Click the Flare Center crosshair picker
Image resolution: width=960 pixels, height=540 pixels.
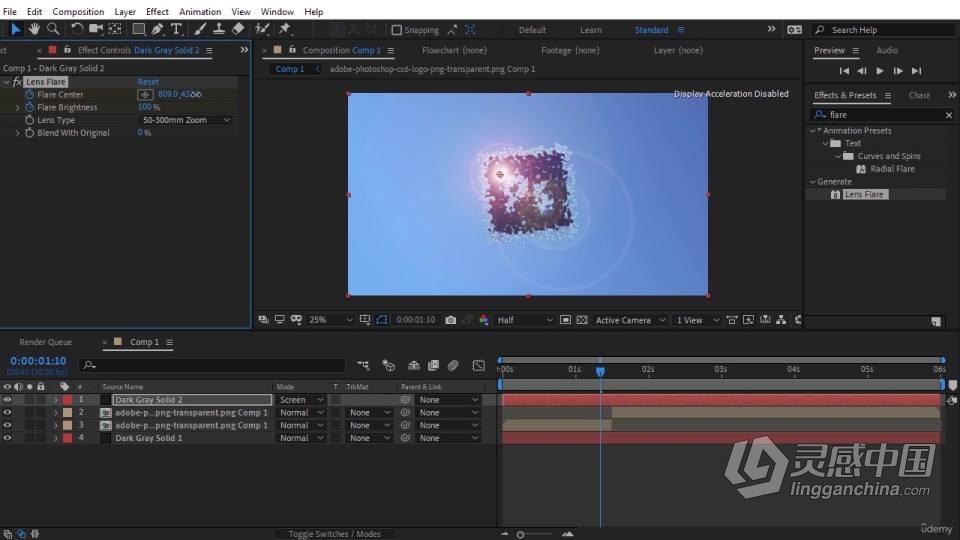point(145,94)
